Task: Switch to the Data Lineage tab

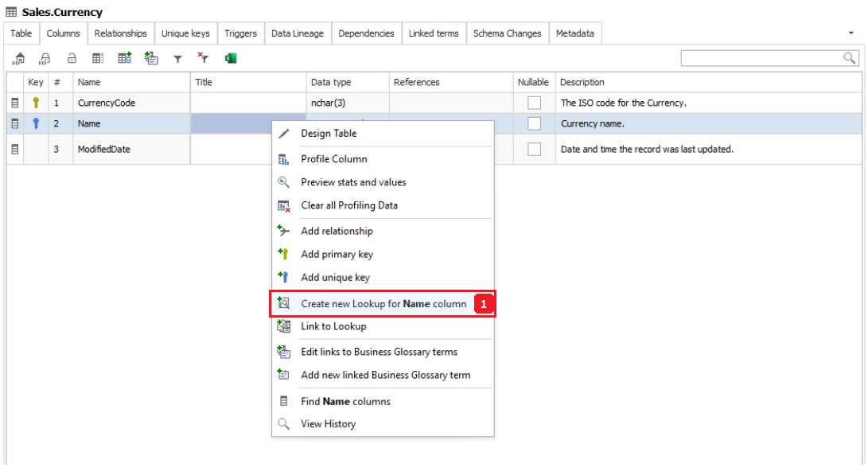Action: click(x=297, y=33)
